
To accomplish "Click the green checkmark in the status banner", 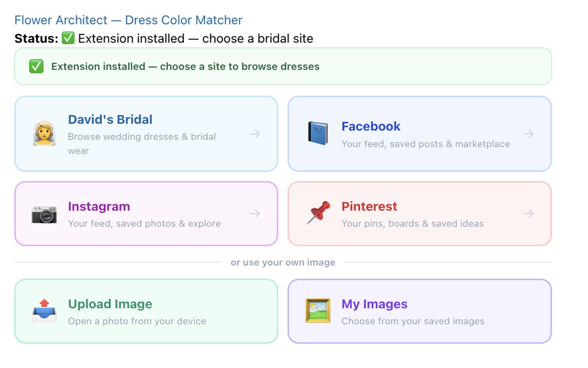I will coord(36,66).
